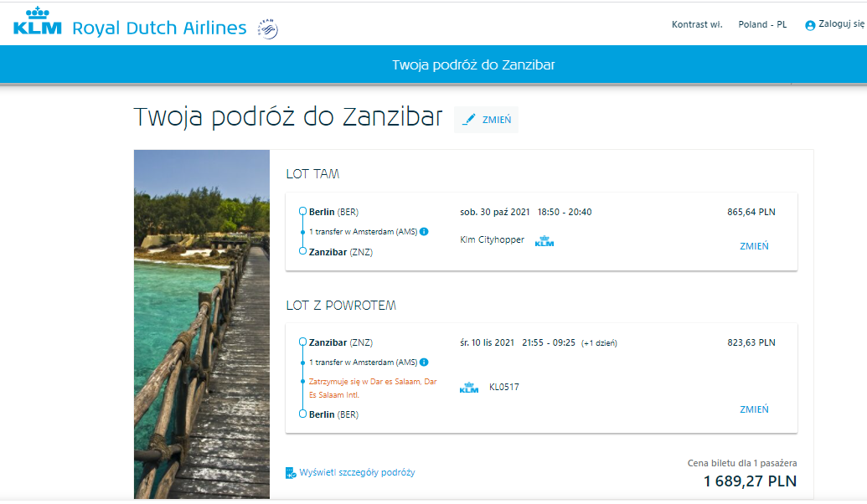Screen dimensions: 867x504
Task: Click the '(+1 dzień)' arrival note
Action: 599,342
